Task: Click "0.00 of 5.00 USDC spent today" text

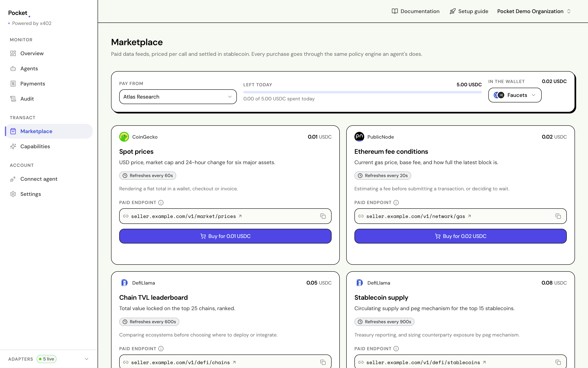Action: 279,99
